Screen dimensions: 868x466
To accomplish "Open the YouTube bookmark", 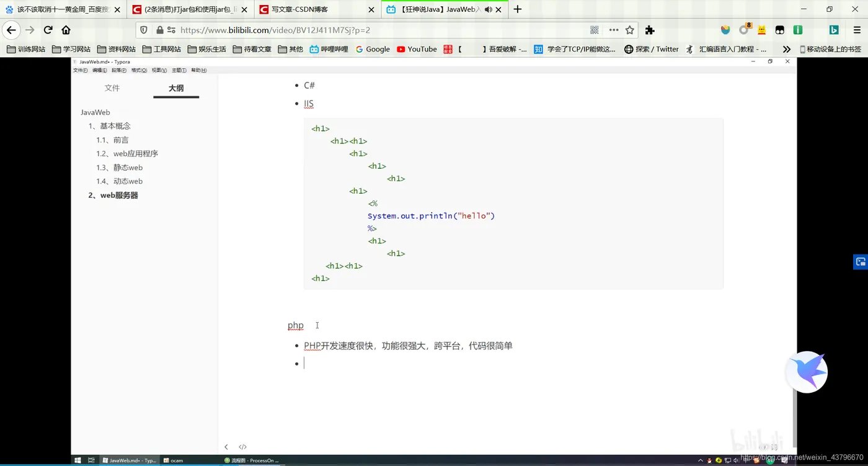I will (x=417, y=49).
